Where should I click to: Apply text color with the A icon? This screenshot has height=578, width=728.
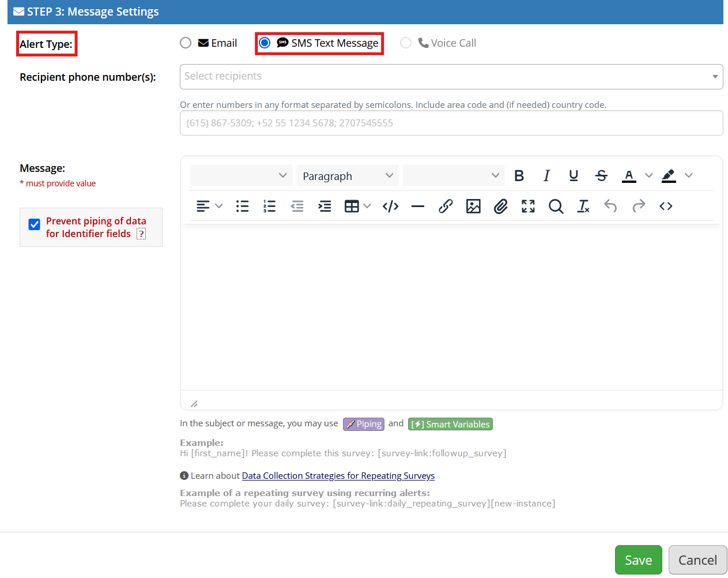click(629, 176)
